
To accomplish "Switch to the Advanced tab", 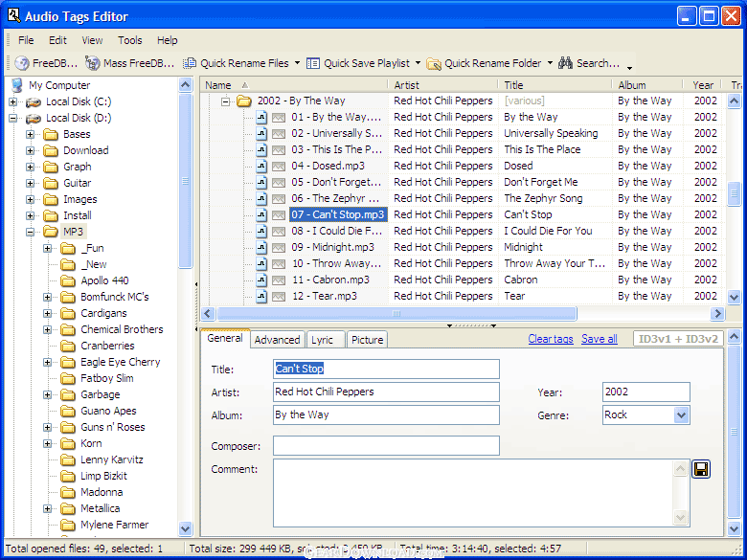I will click(277, 340).
